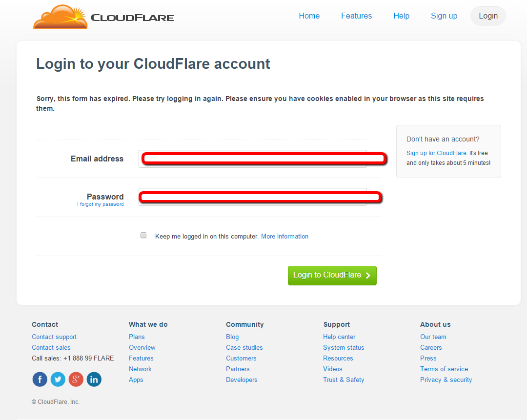Open the Network footer link
Screen dimensions: 527x420
(140, 369)
